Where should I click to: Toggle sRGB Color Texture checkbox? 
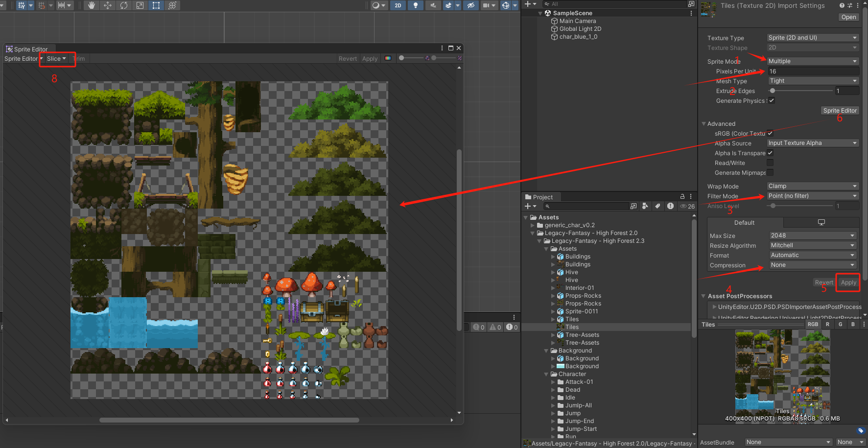(770, 133)
